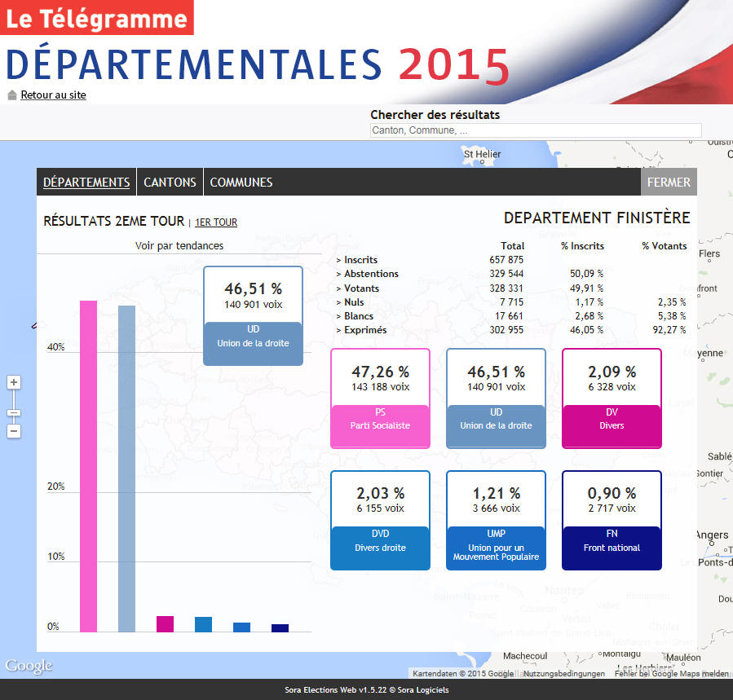The height and width of the screenshot is (700, 733).
Task: Focus the Canton, Commune search field
Action: pyautogui.click(x=536, y=130)
